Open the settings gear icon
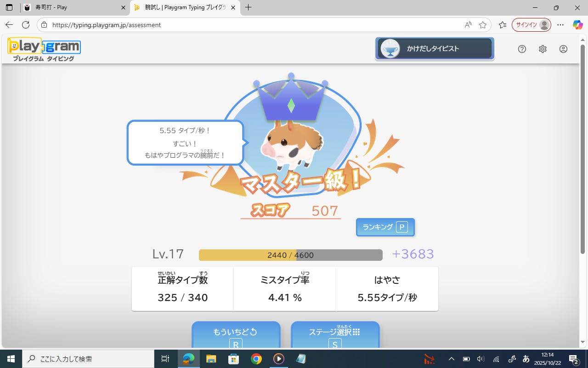588x368 pixels. 543,49
